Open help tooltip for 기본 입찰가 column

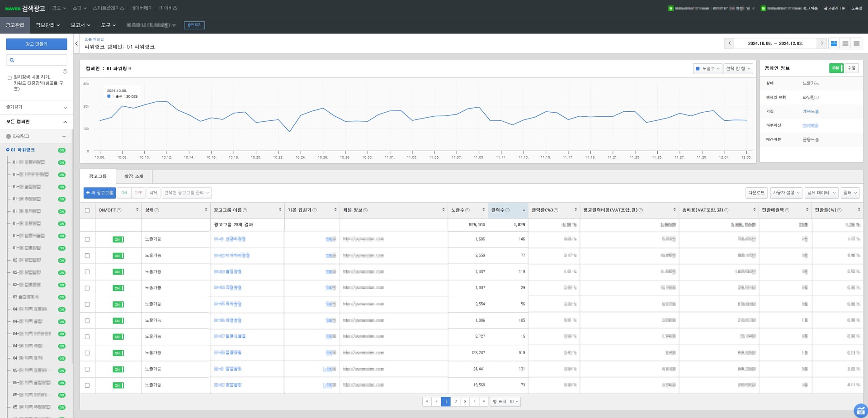[315, 210]
